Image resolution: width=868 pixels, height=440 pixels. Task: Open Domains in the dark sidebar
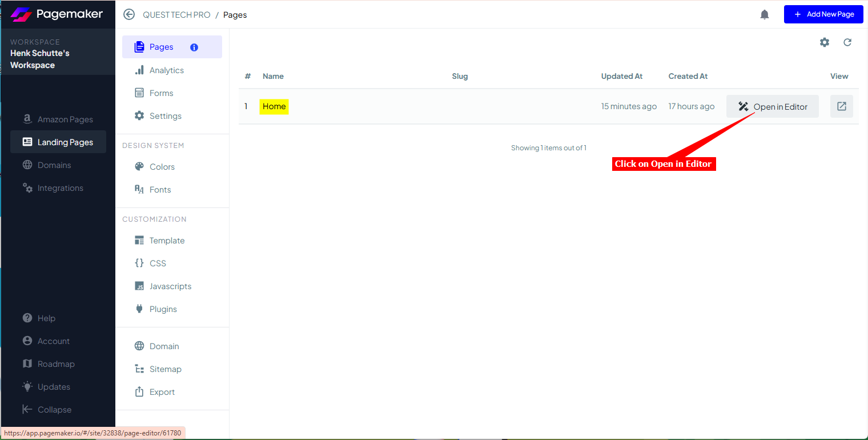point(58,165)
